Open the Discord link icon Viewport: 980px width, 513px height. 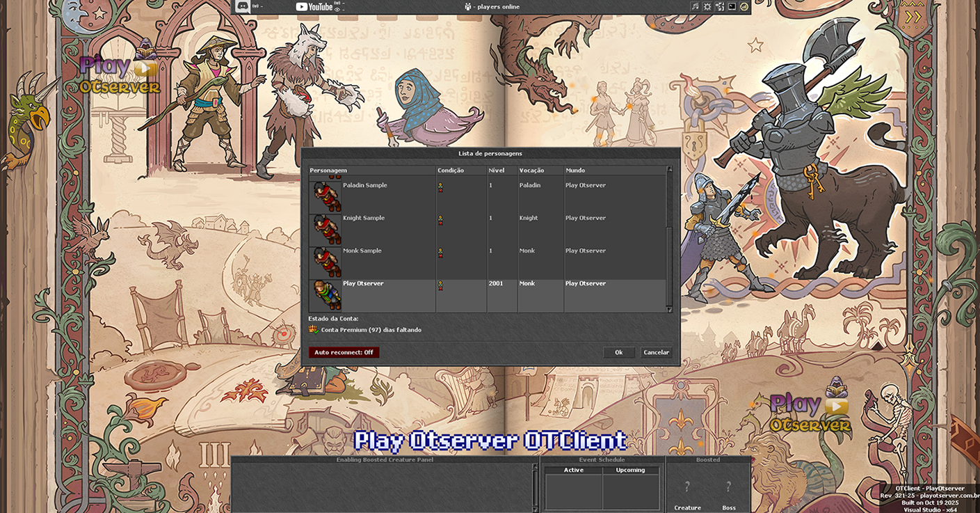click(243, 7)
